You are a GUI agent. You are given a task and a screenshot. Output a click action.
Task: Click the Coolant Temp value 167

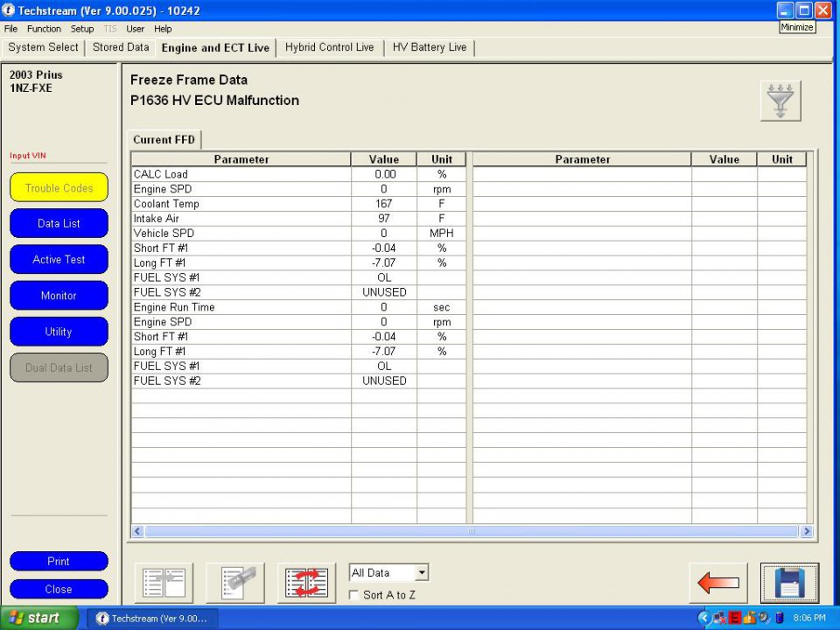(383, 204)
